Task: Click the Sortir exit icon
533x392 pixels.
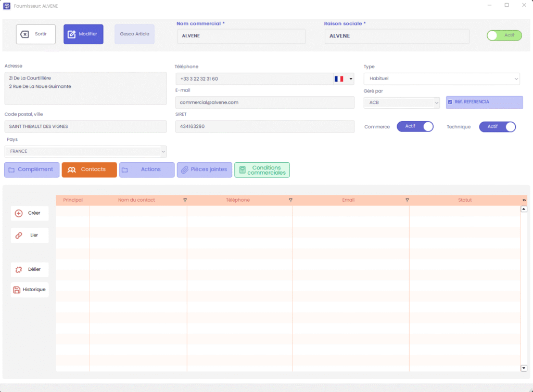Action: pos(24,34)
